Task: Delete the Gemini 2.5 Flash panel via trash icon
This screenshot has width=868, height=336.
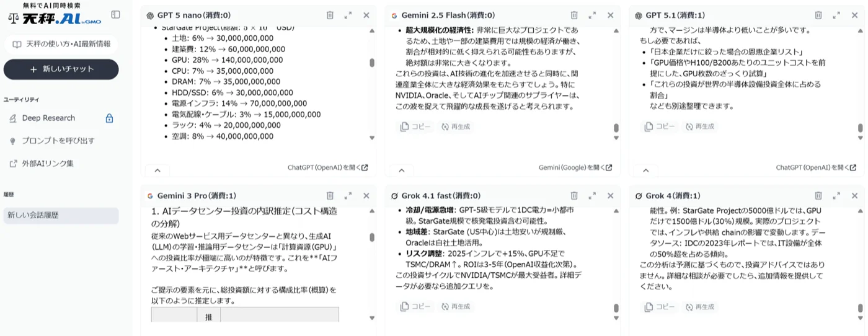Action: pos(574,15)
